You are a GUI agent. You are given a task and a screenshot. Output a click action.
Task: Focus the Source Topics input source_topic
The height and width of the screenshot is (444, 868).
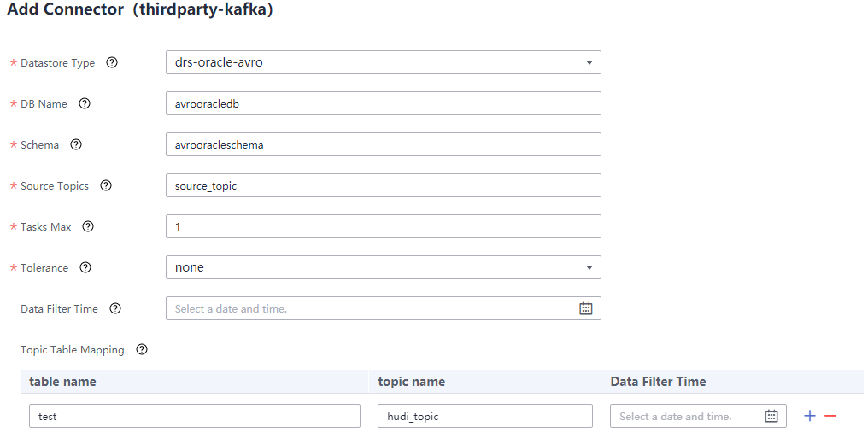tap(383, 186)
